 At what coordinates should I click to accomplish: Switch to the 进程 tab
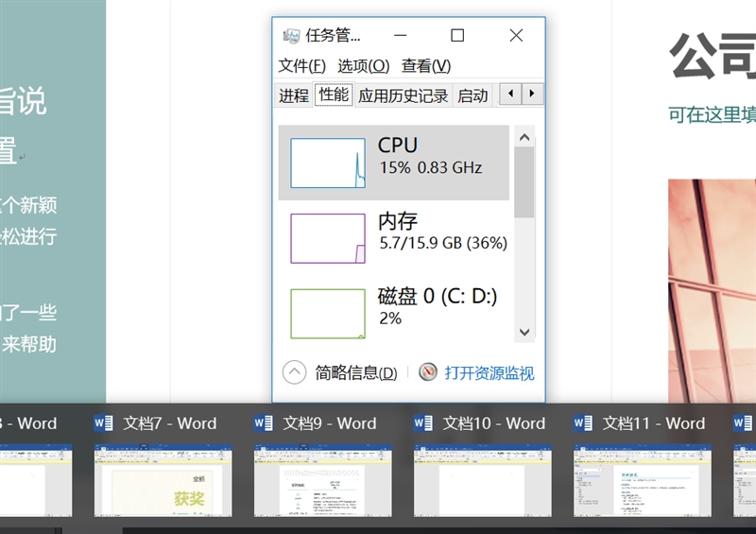click(x=294, y=95)
